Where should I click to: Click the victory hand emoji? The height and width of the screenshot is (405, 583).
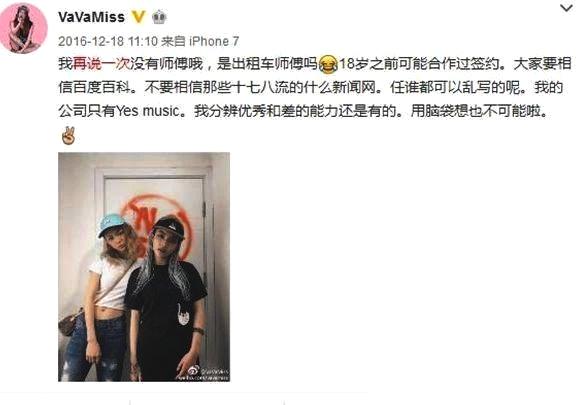point(68,135)
